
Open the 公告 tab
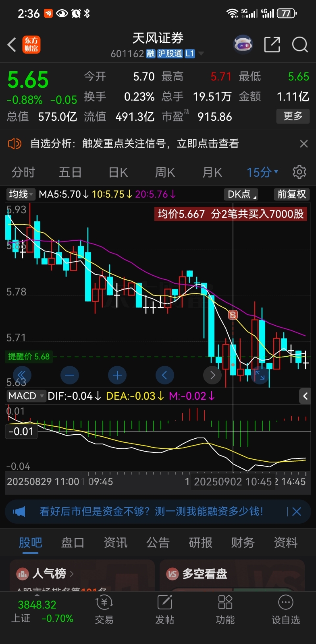[x=158, y=543]
